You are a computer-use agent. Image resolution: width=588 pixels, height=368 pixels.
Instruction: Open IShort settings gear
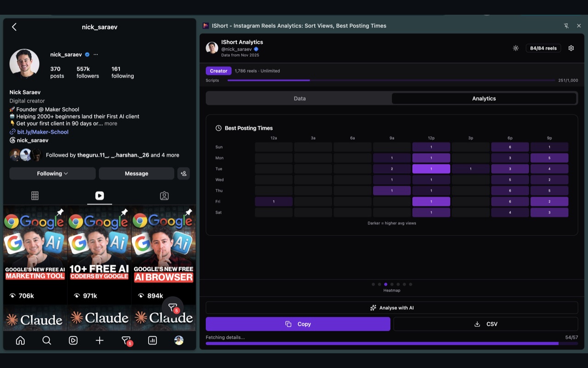(571, 48)
